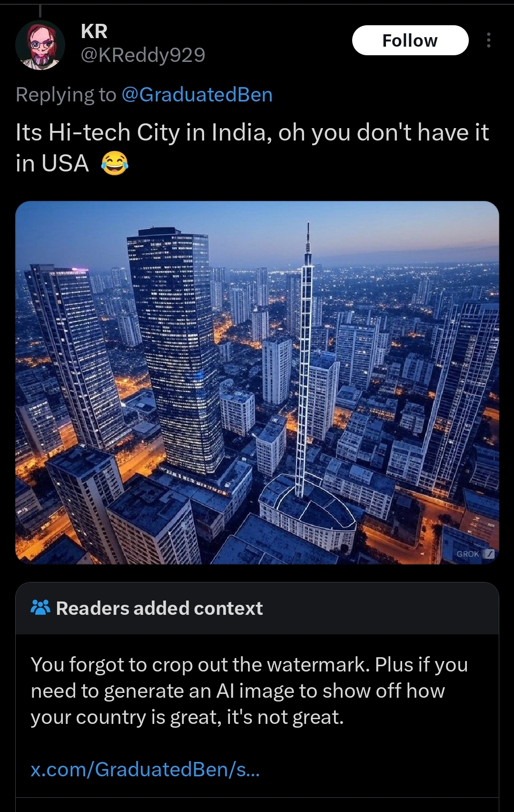514x812 pixels.
Task: Open the context note about watermark
Action: (249, 691)
